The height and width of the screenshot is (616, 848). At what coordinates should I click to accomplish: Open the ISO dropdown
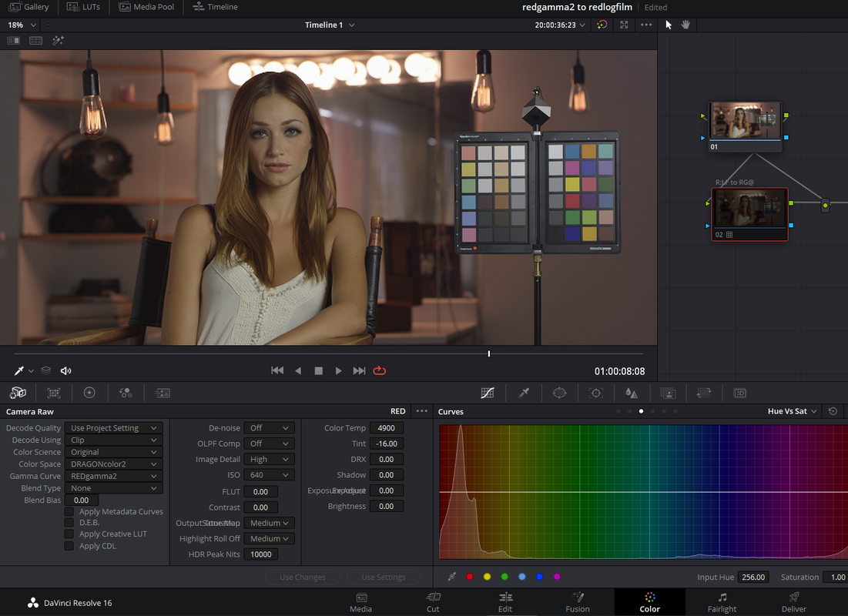coord(270,475)
